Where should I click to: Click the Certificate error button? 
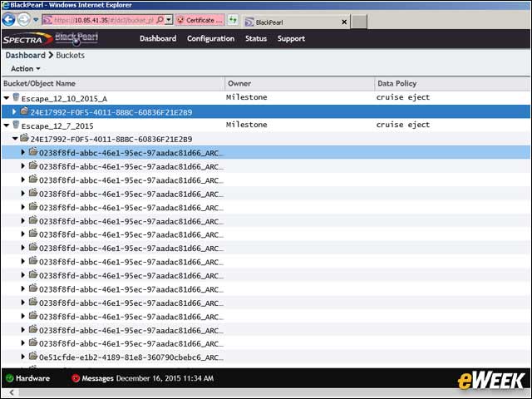pyautogui.click(x=200, y=20)
